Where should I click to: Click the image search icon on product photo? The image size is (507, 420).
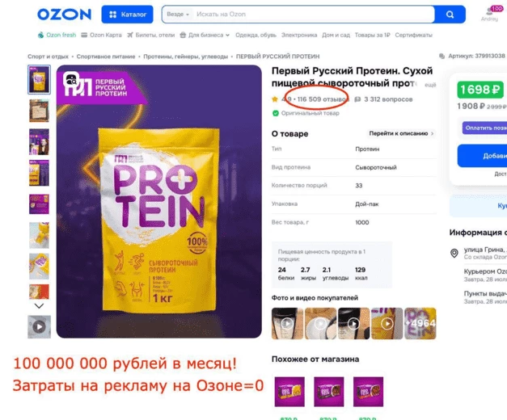tap(71, 79)
